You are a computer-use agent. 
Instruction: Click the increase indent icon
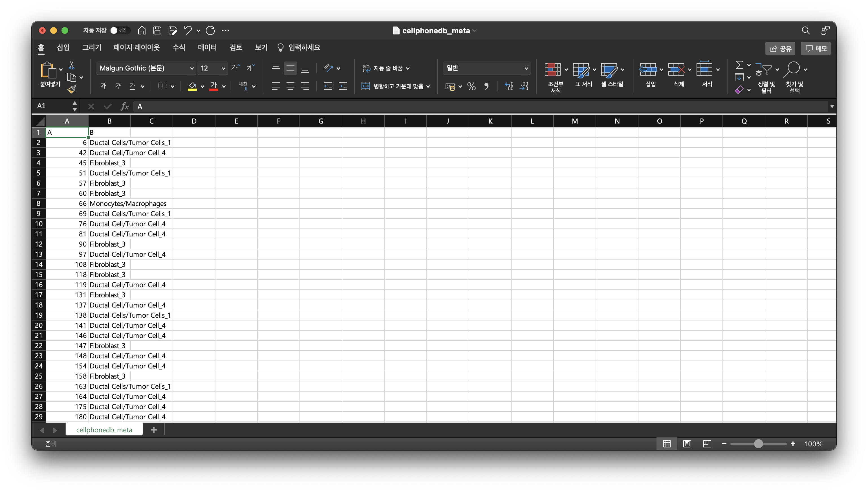(x=343, y=87)
